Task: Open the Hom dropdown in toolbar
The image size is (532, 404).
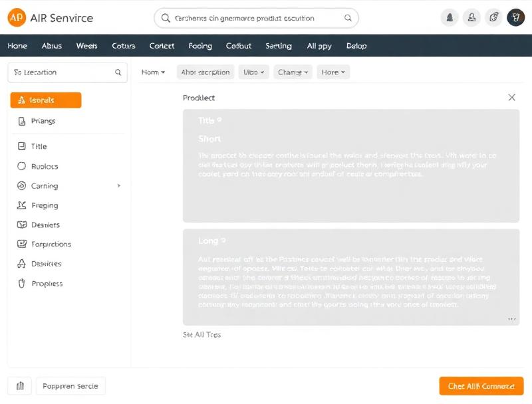Action: (153, 72)
